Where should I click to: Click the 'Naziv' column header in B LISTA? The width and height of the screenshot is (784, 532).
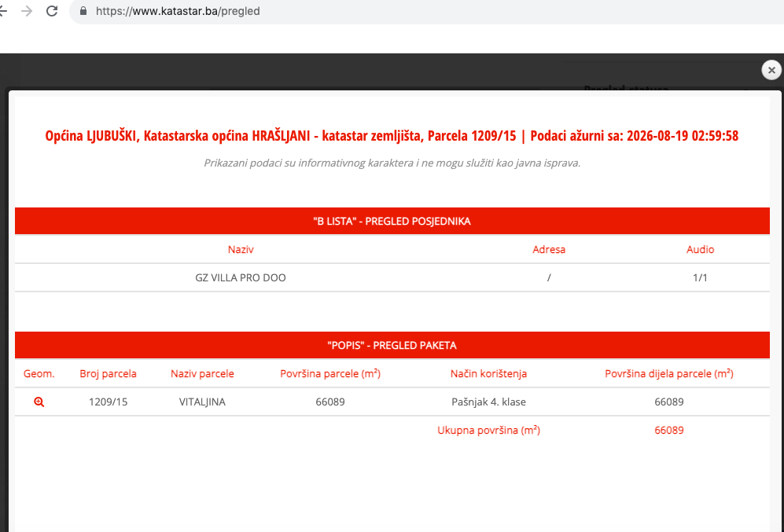click(x=241, y=249)
